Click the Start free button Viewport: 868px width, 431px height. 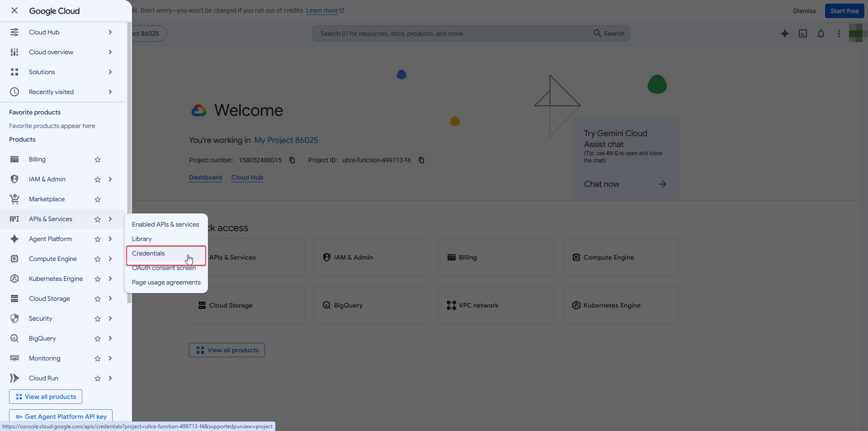tap(844, 11)
